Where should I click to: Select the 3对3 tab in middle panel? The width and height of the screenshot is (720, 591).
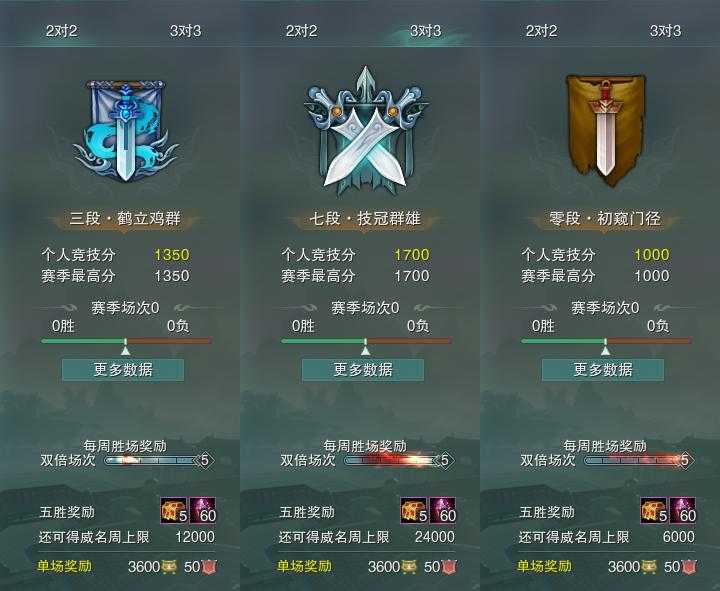click(x=426, y=31)
